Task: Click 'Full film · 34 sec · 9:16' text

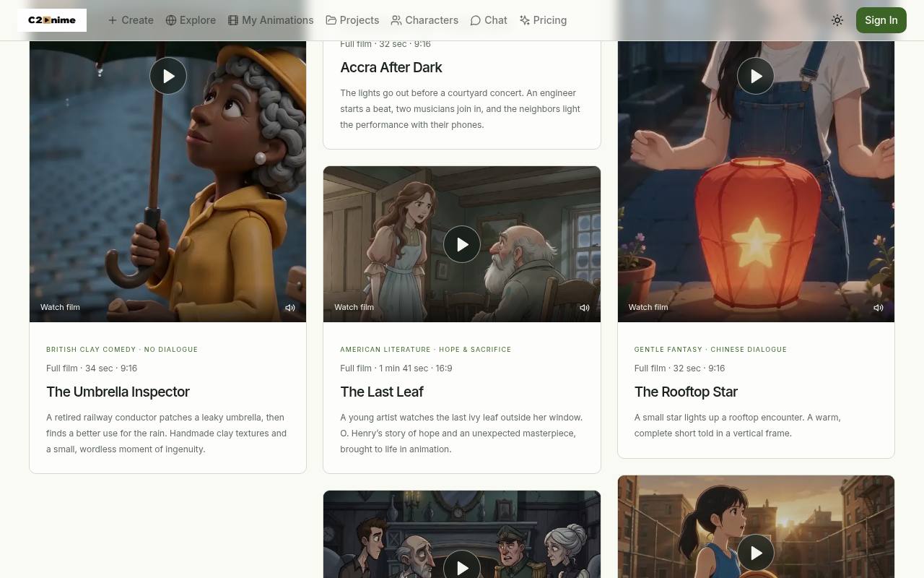Action: 92,368
